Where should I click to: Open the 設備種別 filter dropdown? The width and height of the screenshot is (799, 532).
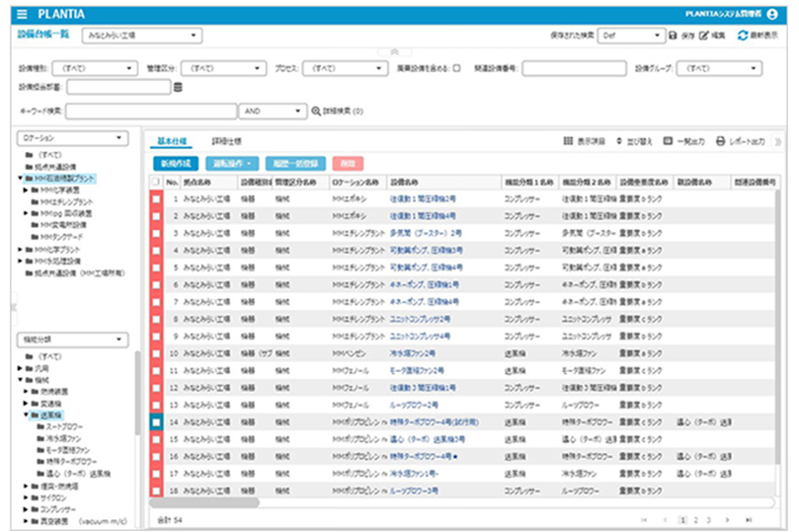[x=95, y=68]
